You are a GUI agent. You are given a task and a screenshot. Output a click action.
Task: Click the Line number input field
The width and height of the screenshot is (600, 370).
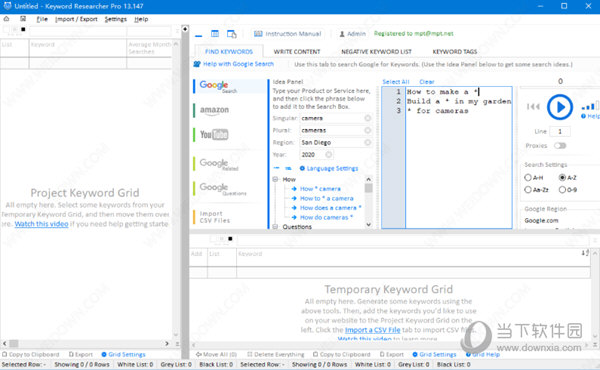560,132
